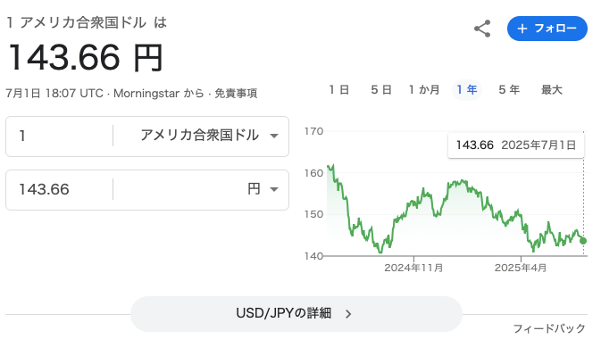This screenshot has height=364, width=601.
Task: Click the フォロー follow button
Action: [x=547, y=29]
